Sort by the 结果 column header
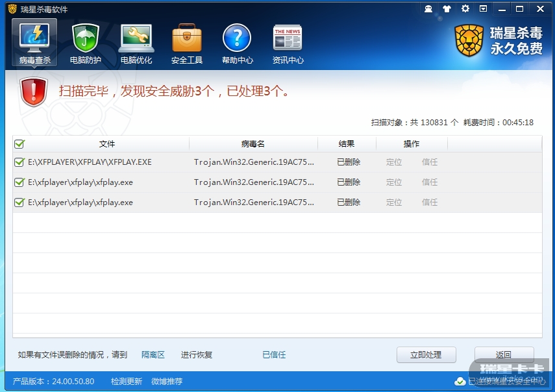The image size is (555, 392). click(x=347, y=144)
